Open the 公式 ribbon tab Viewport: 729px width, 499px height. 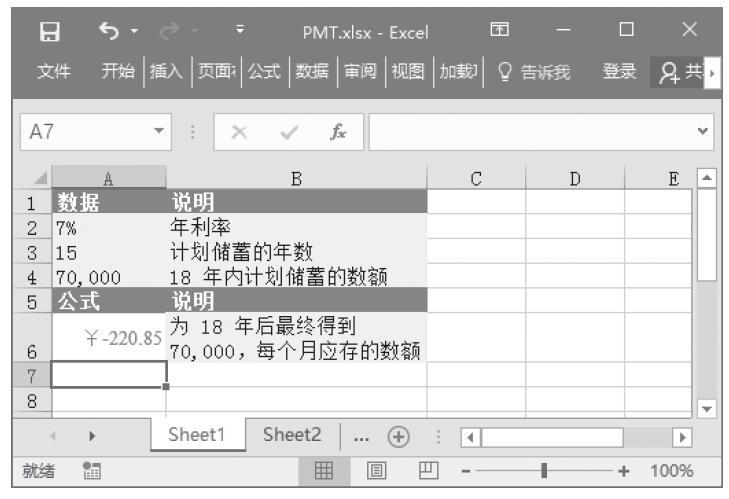click(264, 71)
